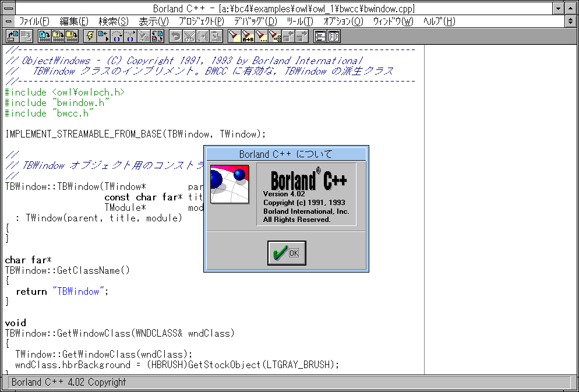Click the Step Over icon with dotted arc arrow right

pyautogui.click(x=130, y=36)
